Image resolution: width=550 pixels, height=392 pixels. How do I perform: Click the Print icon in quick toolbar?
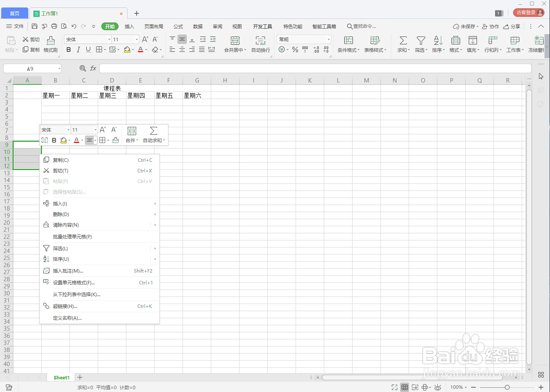click(x=54, y=26)
